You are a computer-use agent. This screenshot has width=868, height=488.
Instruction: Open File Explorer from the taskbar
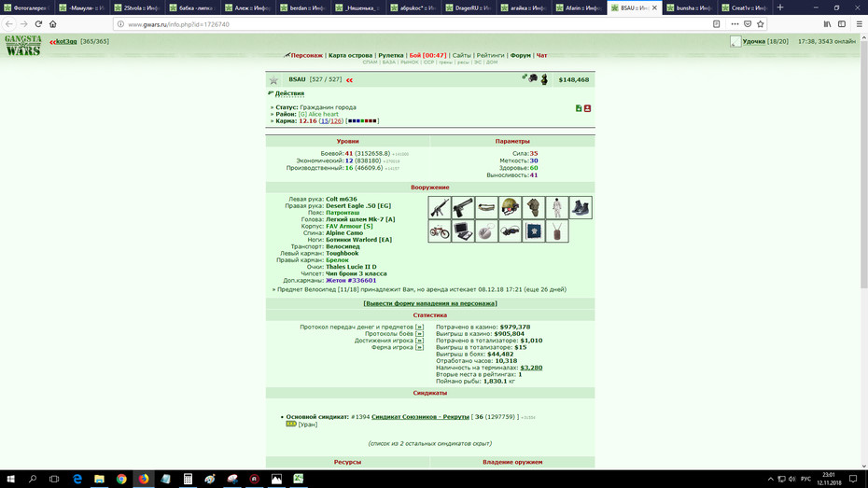click(99, 480)
